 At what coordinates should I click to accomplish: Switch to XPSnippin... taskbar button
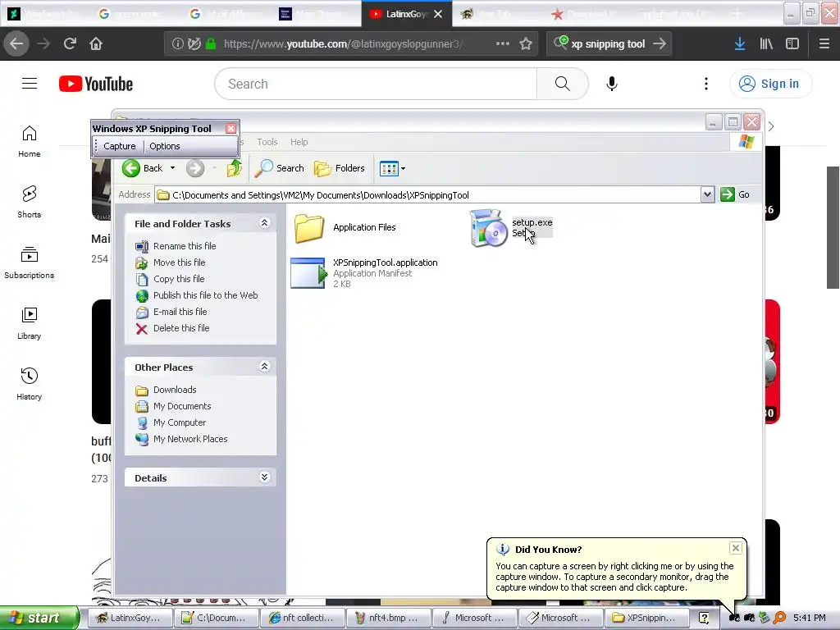pyautogui.click(x=646, y=618)
